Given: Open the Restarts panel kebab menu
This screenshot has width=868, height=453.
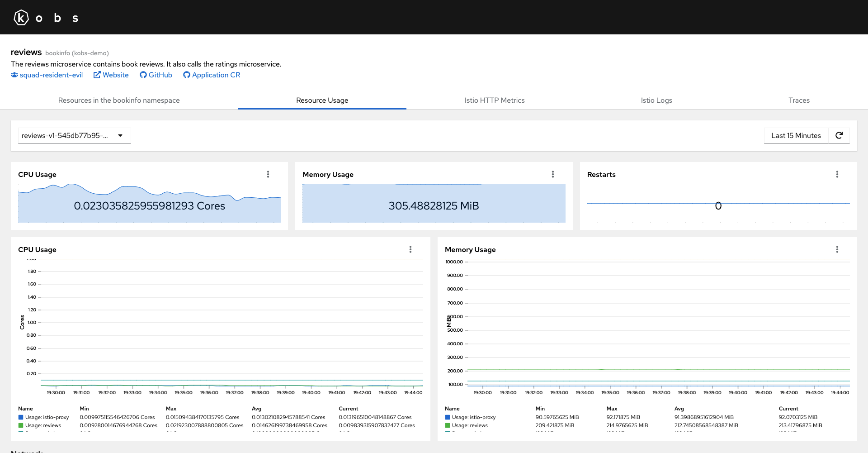Looking at the screenshot, I should (x=837, y=174).
